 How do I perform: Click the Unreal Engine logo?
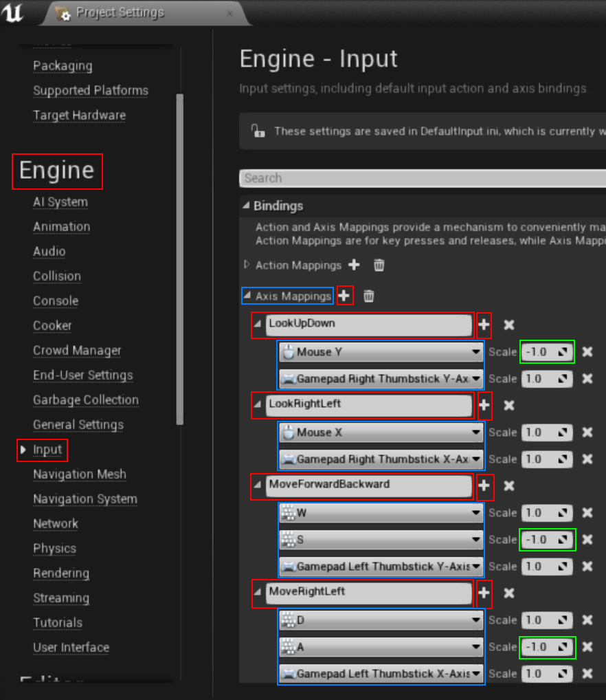(14, 12)
